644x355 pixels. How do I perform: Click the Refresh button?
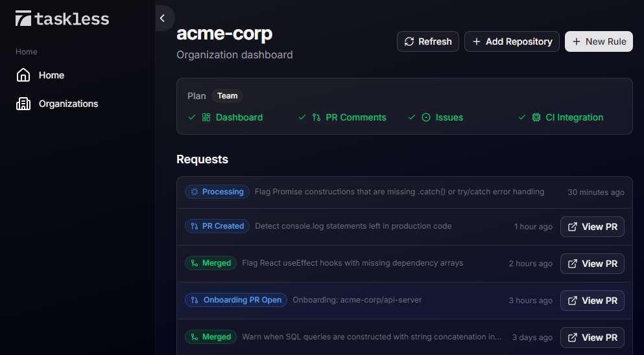coord(428,41)
